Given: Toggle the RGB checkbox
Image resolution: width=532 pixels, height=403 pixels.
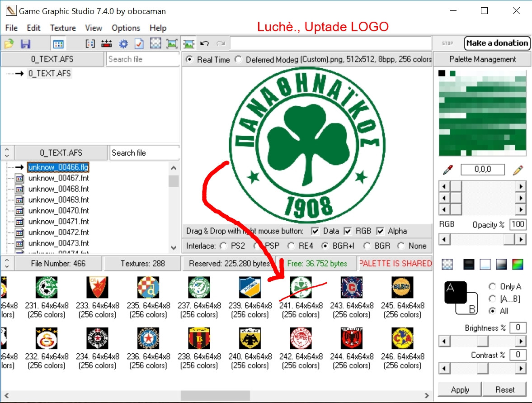Looking at the screenshot, I should coord(348,231).
